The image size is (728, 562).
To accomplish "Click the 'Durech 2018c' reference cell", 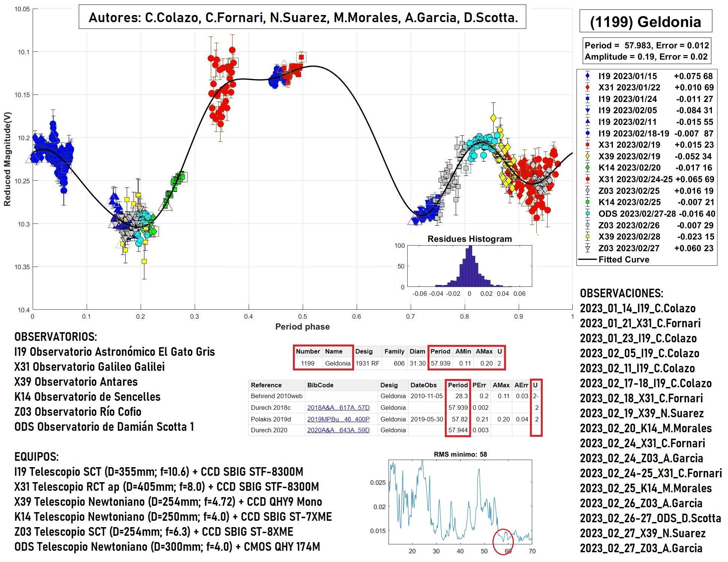I will tap(277, 408).
